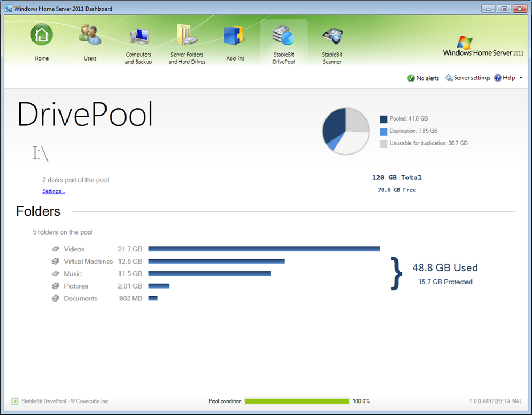Screen dimensions: 532x415
Task: Select the Virtual Machines folder name
Action: [89, 262]
